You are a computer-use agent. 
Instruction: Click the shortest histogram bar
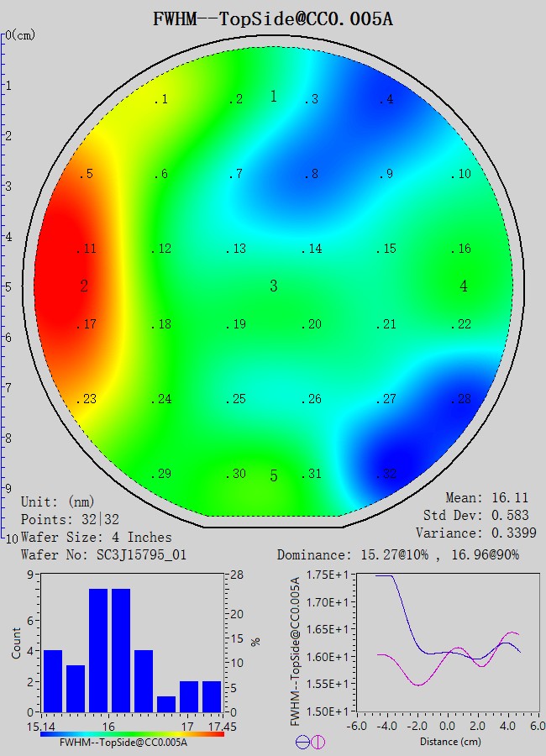tap(166, 704)
